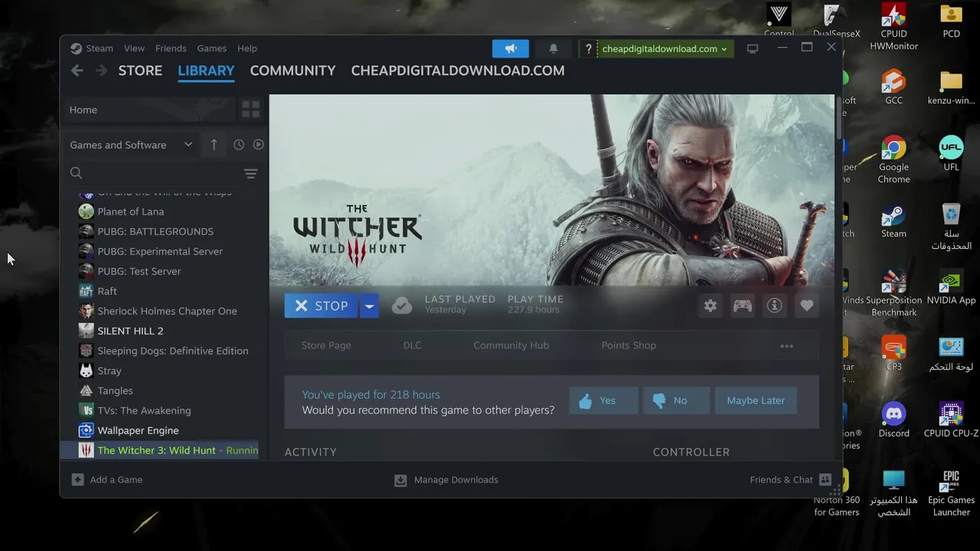The height and width of the screenshot is (551, 980).
Task: Open launch options dropdown beside Stop
Action: pyautogui.click(x=369, y=305)
